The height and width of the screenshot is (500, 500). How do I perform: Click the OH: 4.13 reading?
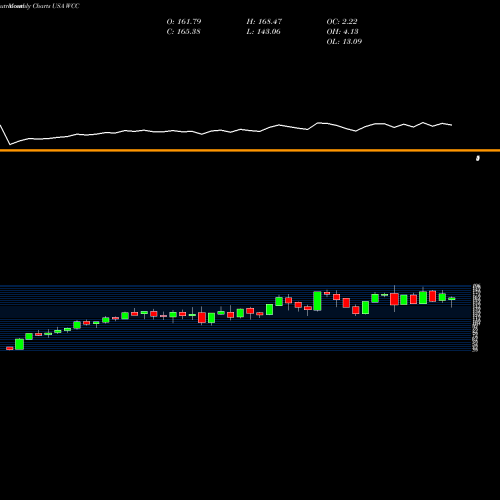(342, 32)
